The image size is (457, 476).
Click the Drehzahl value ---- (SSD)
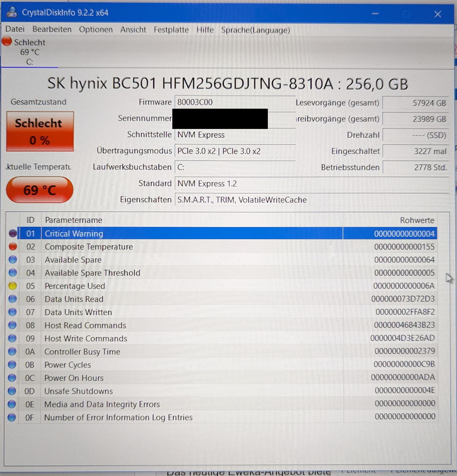(415, 135)
